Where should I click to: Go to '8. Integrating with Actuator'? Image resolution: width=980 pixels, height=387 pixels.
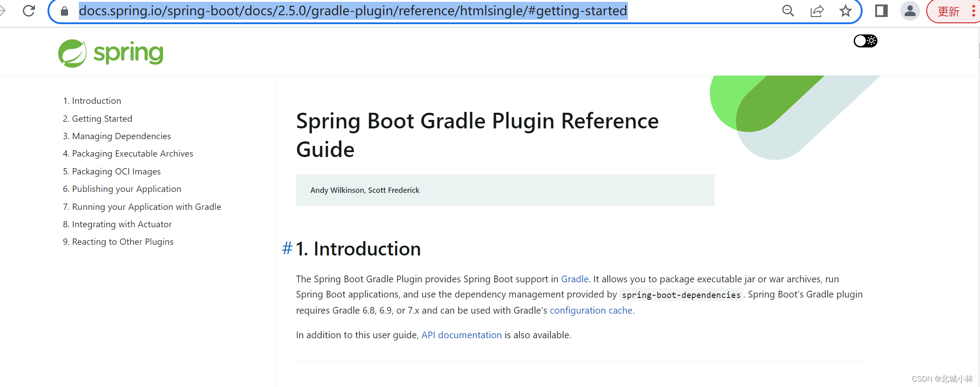point(117,224)
